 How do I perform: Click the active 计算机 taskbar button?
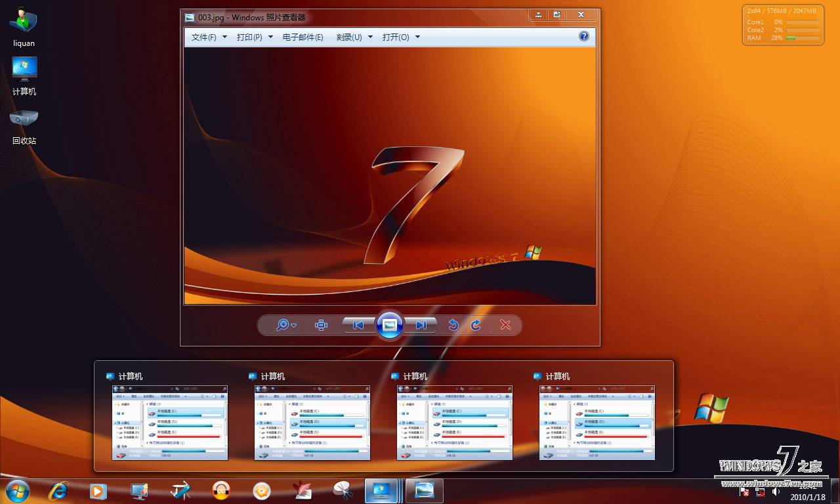[x=381, y=491]
